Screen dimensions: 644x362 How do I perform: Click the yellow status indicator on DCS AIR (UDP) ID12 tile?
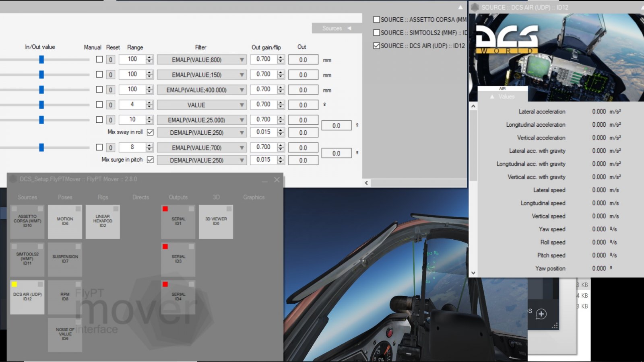click(14, 284)
